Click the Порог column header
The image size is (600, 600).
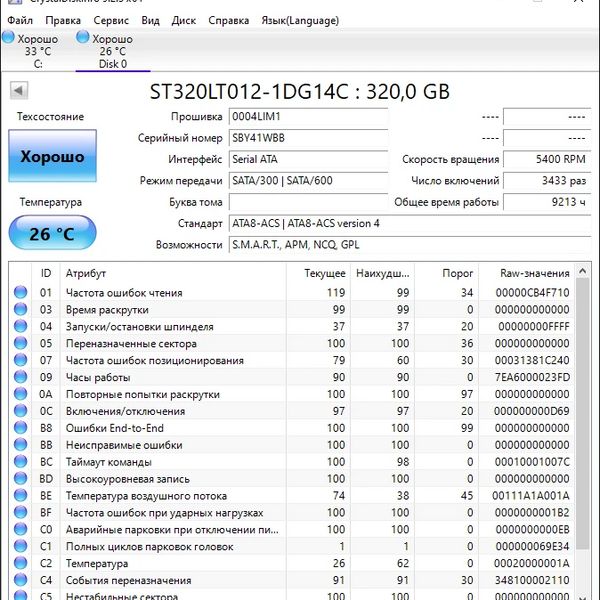[x=447, y=273]
